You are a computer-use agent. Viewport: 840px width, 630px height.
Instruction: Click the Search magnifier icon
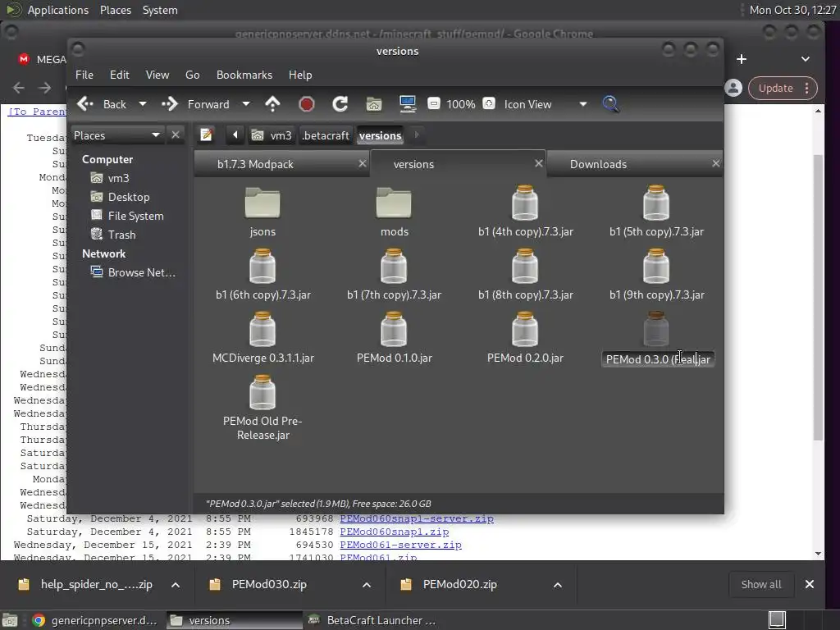(610, 104)
